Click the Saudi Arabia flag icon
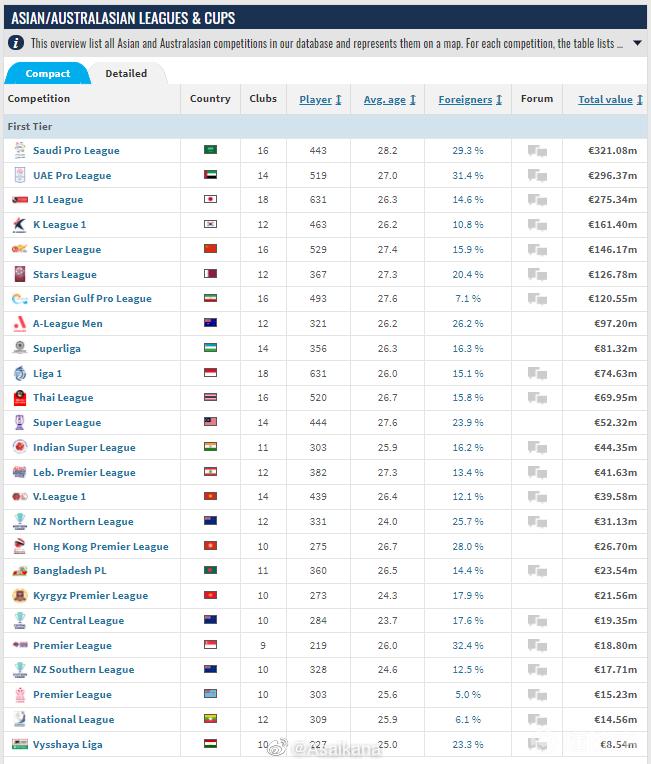 (x=211, y=150)
